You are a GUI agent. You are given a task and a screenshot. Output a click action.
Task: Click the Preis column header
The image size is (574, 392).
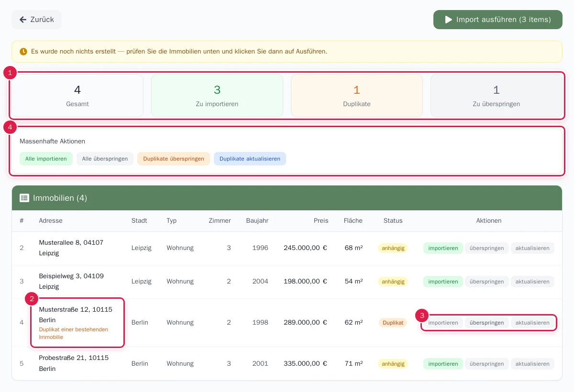tap(321, 220)
